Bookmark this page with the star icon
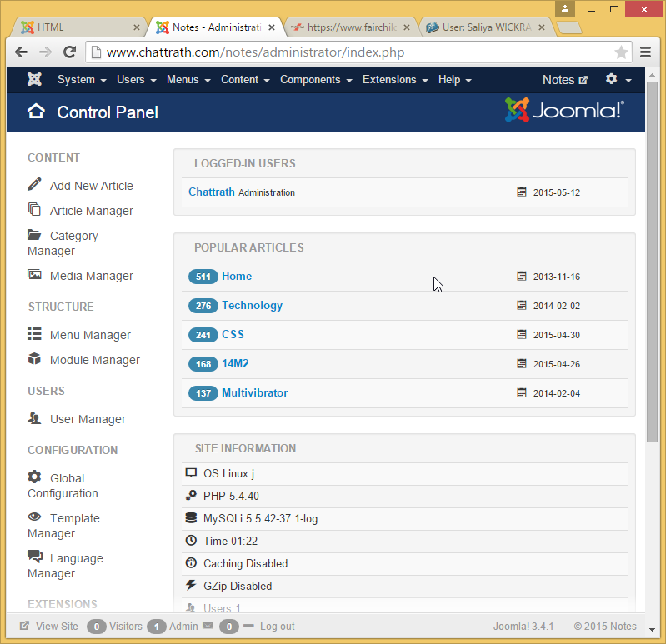The image size is (666, 644). pyautogui.click(x=621, y=52)
